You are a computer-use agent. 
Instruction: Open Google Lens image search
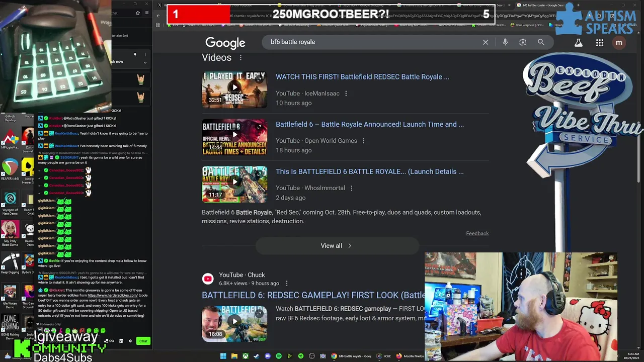523,42
